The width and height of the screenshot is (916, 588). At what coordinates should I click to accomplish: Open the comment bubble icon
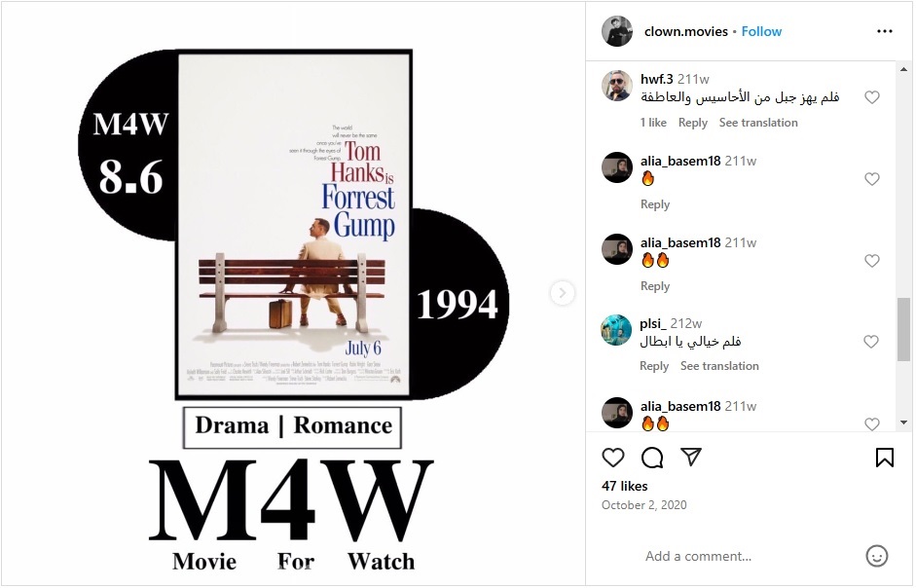(x=652, y=458)
